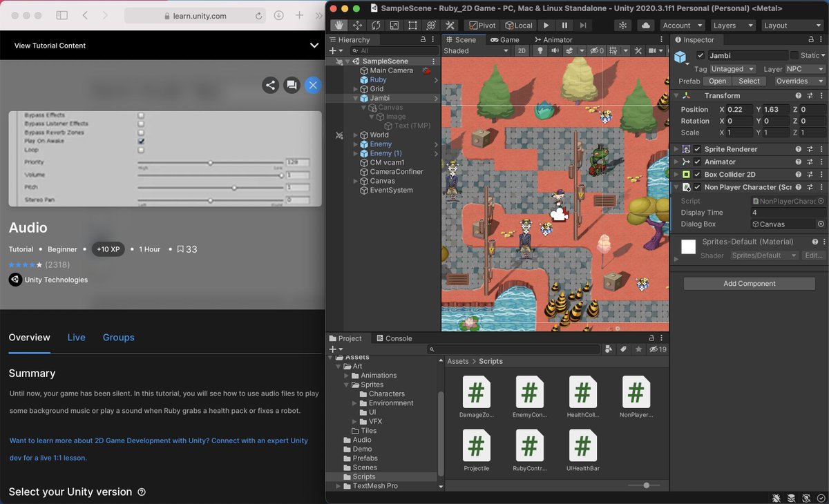Toggle scene lighting lightbulb icon

pyautogui.click(x=540, y=51)
